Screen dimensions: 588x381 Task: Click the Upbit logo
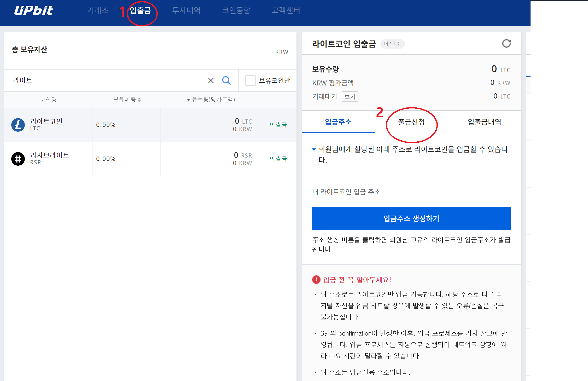(33, 10)
